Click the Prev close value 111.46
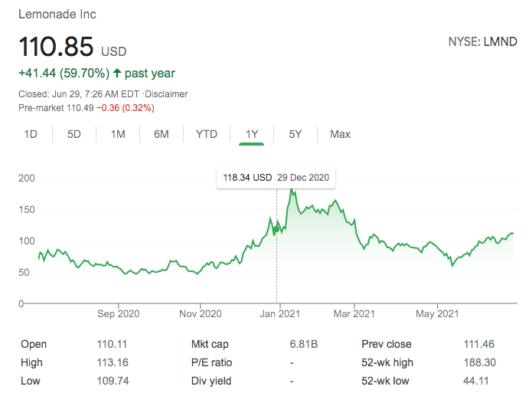This screenshot has width=532, height=403. 479,344
